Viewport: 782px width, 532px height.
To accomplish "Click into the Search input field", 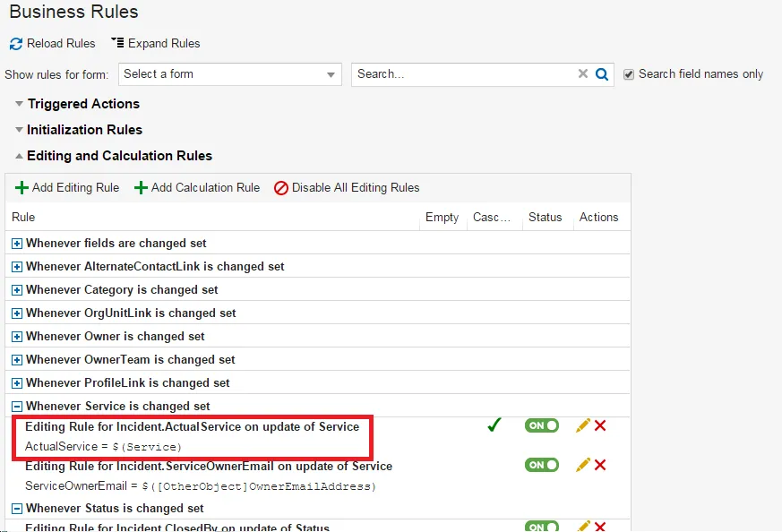I will 464,74.
